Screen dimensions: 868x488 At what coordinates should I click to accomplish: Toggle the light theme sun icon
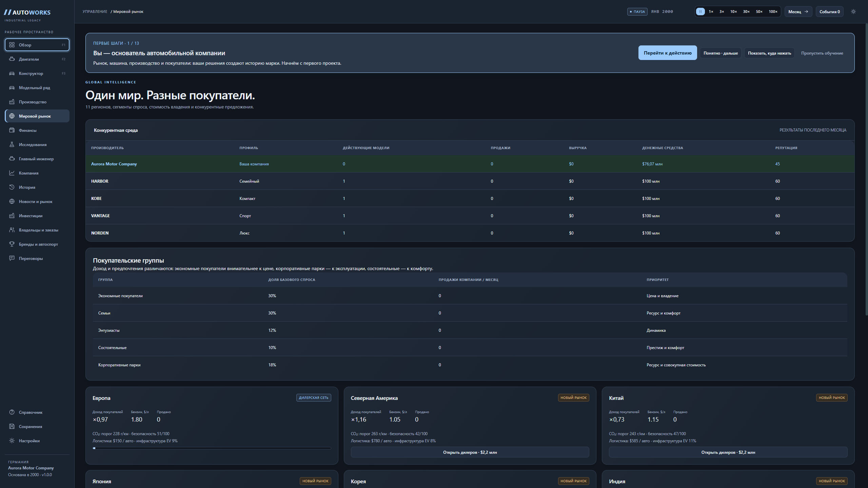coord(853,12)
